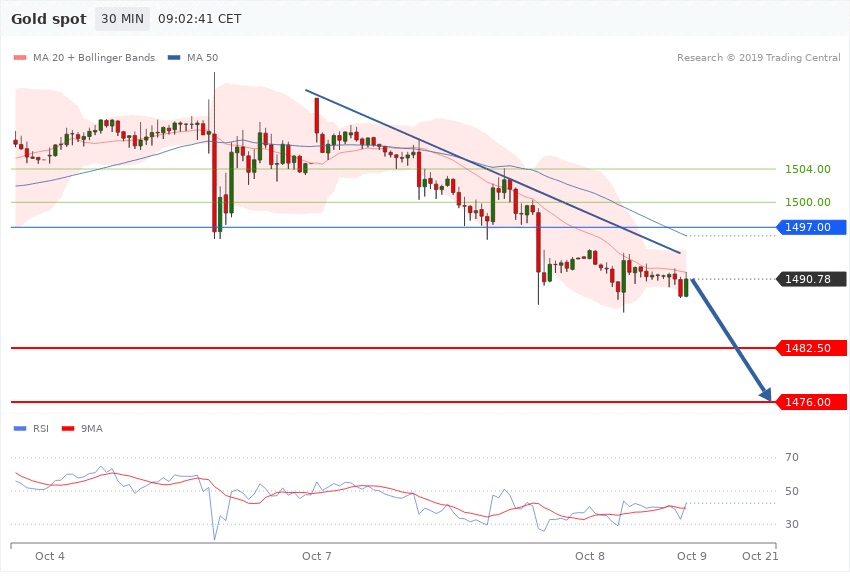Toggle the RSI legend entry
Screen dimensions: 850x576
[40, 429]
